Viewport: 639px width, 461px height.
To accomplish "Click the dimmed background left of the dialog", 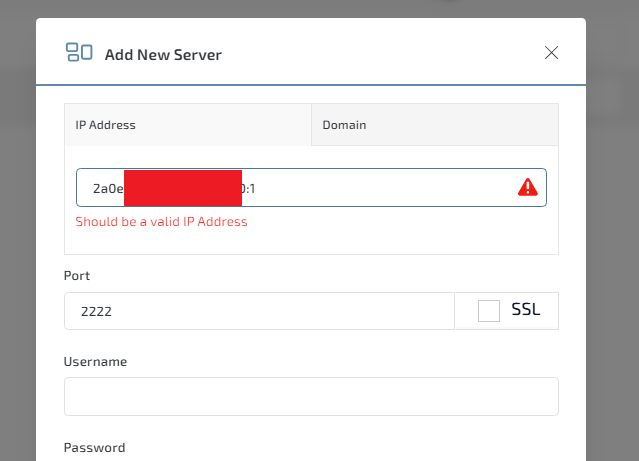I will tap(17, 250).
